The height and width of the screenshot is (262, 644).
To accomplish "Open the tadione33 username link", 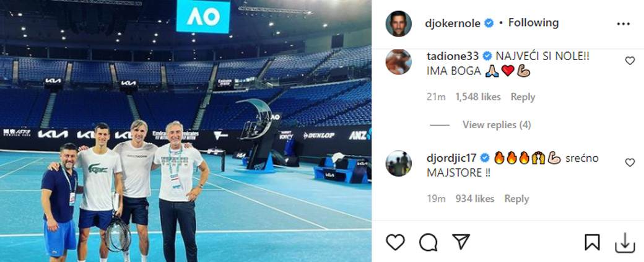I will 454,56.
